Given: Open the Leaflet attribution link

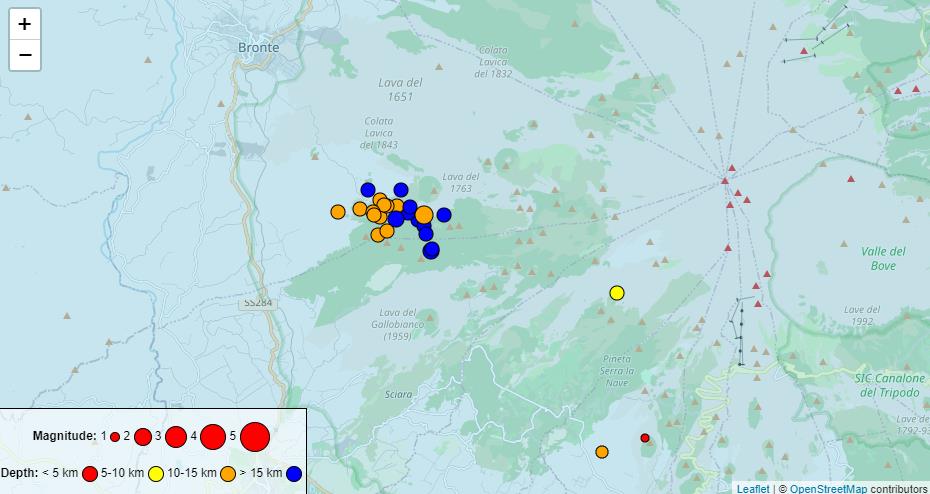Looking at the screenshot, I should [753, 488].
